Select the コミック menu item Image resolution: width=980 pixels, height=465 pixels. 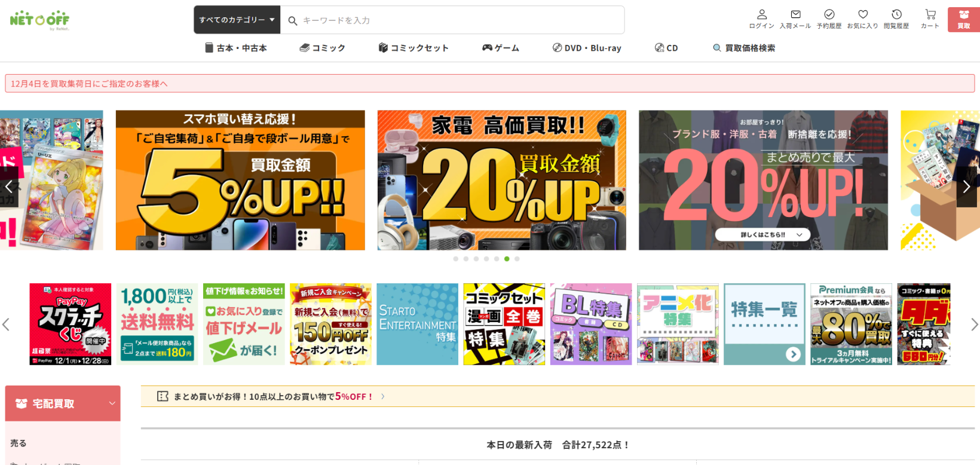(x=323, y=48)
